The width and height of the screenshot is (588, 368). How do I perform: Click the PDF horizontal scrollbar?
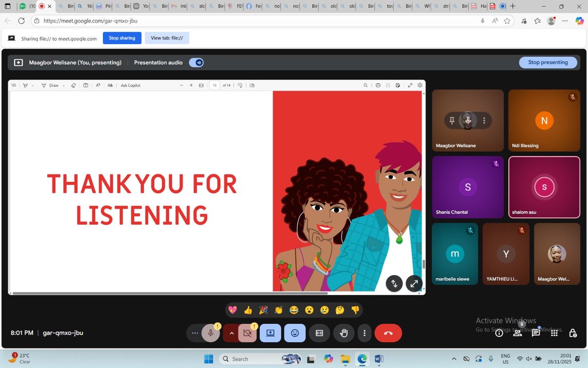[170, 293]
